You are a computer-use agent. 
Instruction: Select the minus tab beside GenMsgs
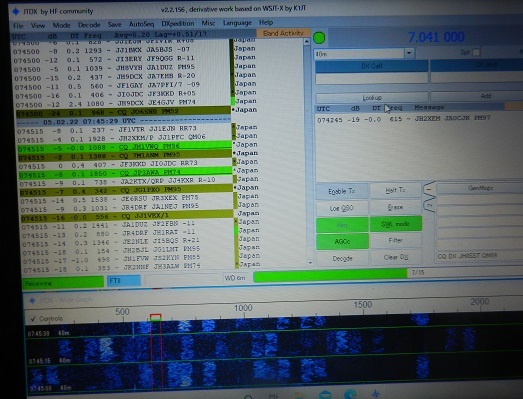point(429,189)
